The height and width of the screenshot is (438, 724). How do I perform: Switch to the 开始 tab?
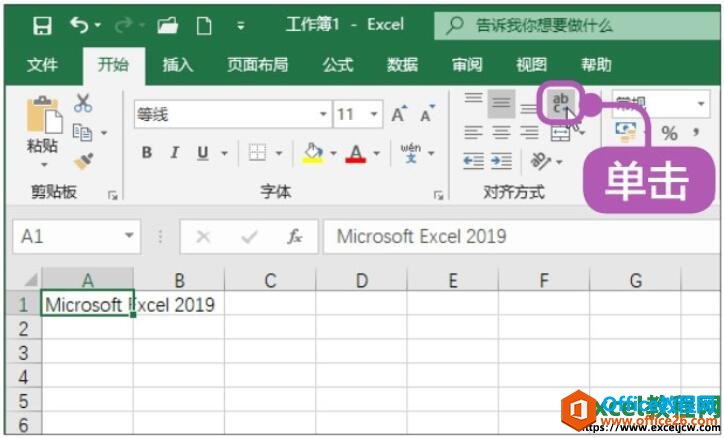(x=114, y=65)
